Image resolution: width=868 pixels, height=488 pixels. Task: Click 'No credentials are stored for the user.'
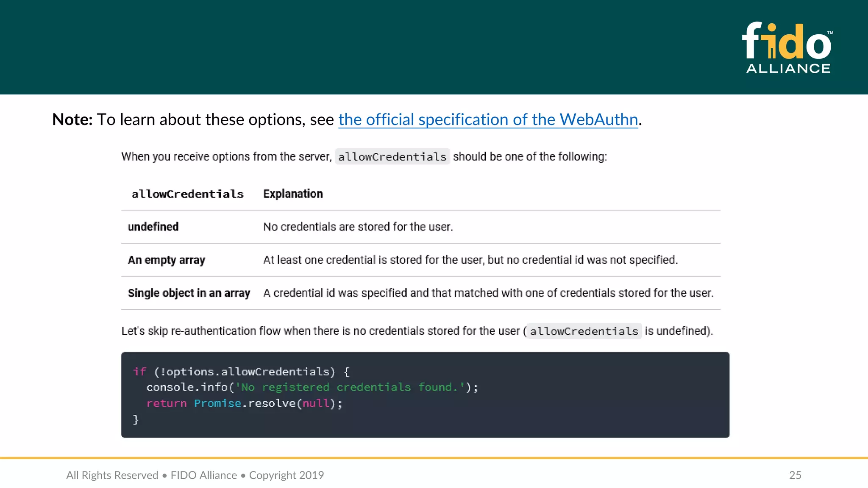click(358, 227)
